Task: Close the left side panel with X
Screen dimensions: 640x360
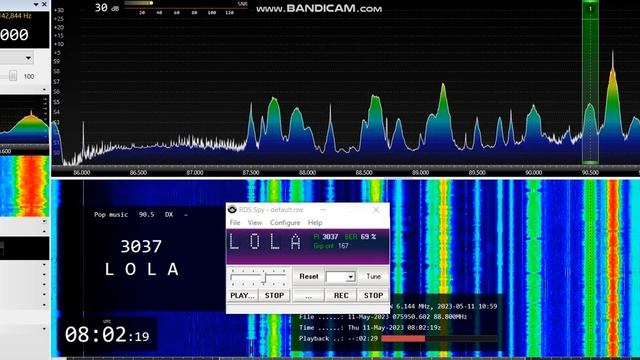Action: pos(44,4)
